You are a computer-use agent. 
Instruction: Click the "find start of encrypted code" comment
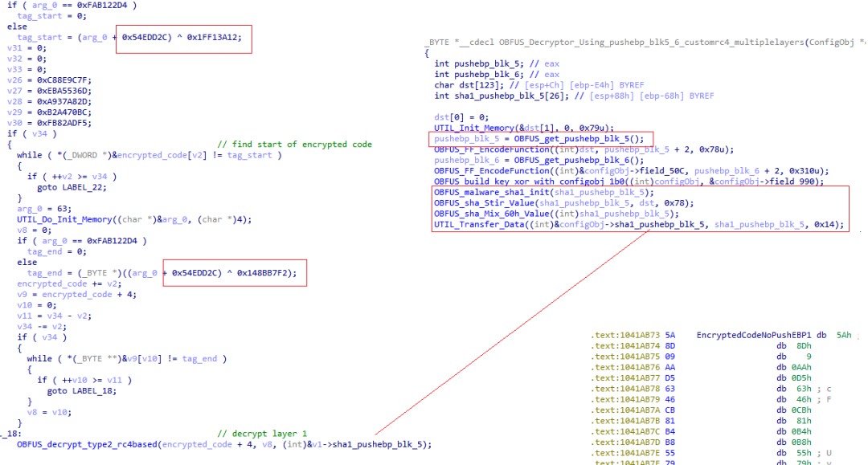(x=294, y=145)
